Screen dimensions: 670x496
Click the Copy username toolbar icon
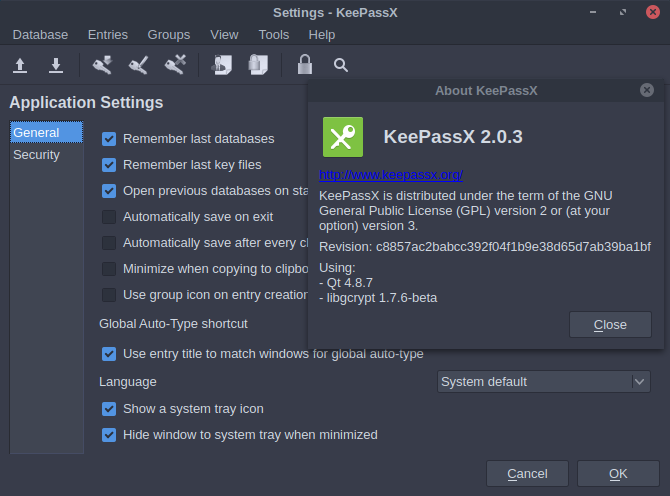(x=222, y=66)
